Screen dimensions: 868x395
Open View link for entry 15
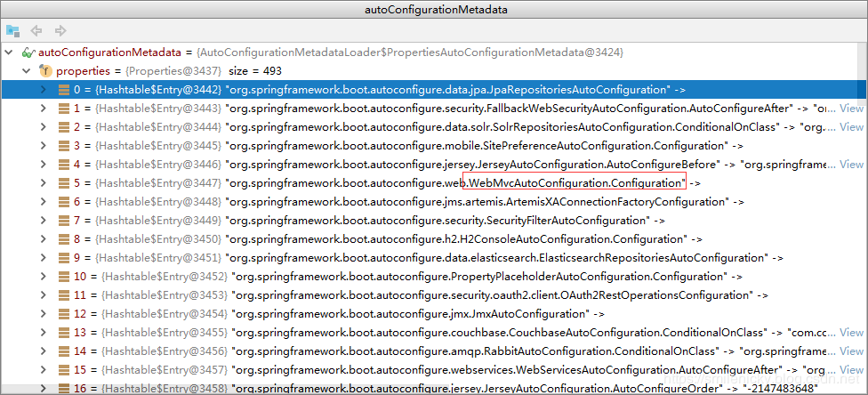[x=851, y=370]
